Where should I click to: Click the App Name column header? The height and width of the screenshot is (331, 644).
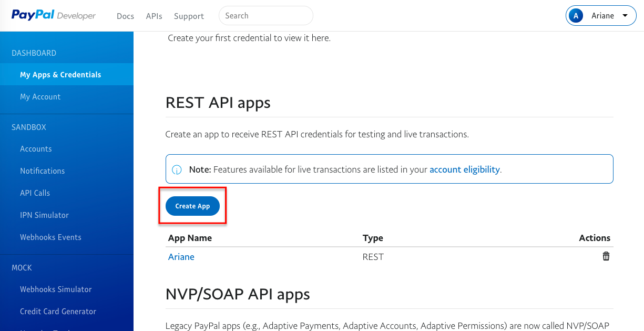point(190,238)
